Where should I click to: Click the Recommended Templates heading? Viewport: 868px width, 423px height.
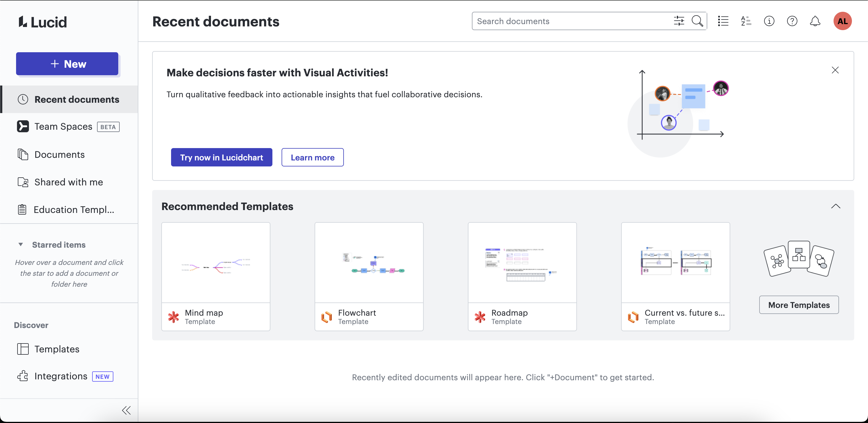click(227, 206)
